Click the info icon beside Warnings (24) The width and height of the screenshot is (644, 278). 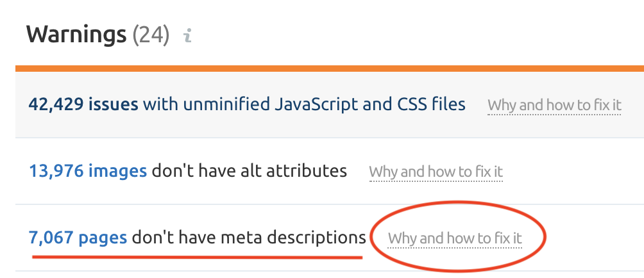pyautogui.click(x=187, y=36)
